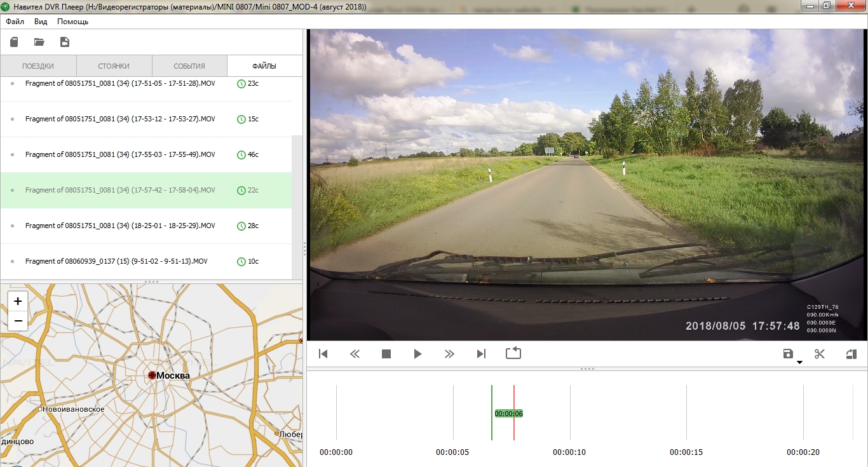Jump to the previous file button
This screenshot has width=868, height=467.
(323, 354)
